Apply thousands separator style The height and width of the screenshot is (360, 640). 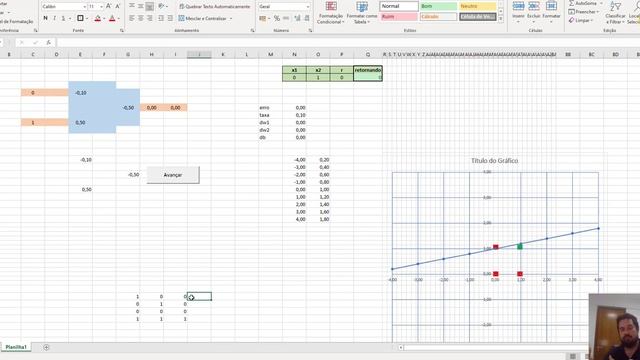pos(286,18)
